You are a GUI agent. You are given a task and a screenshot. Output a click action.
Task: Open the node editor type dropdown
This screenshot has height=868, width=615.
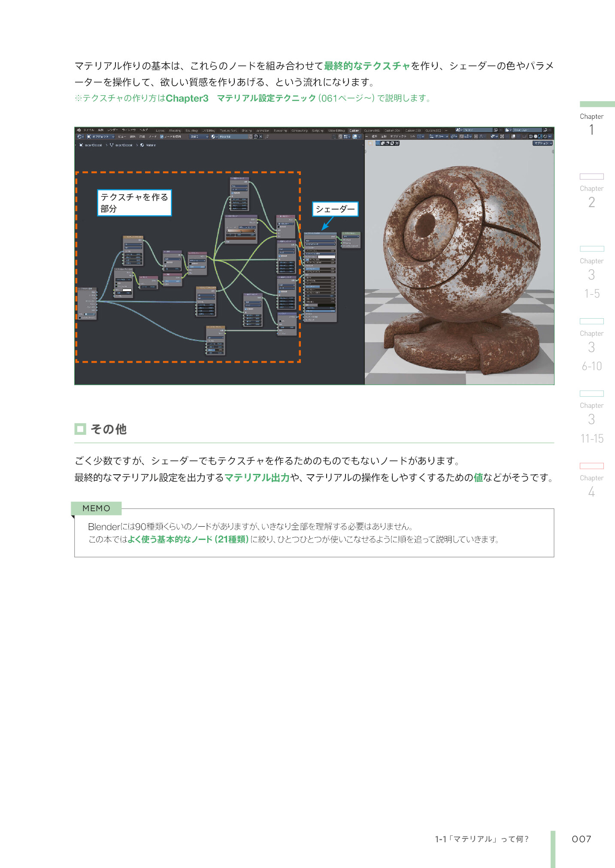coord(81,136)
